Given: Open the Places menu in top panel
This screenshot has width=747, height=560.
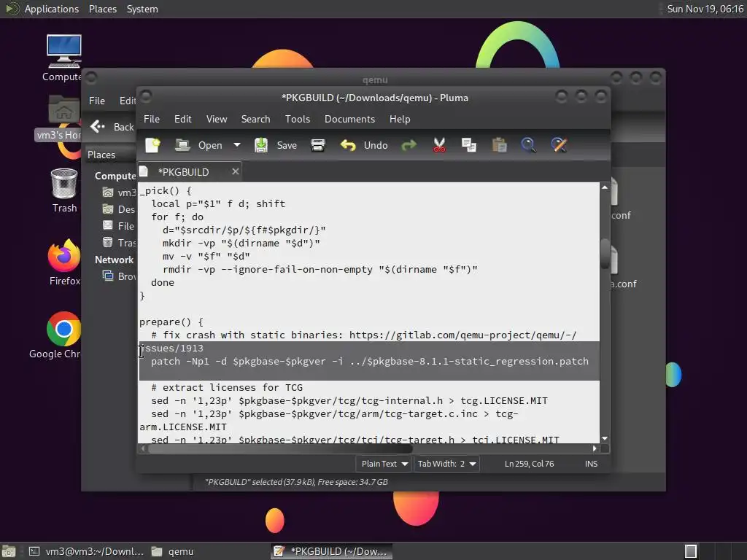Looking at the screenshot, I should 102,9.
